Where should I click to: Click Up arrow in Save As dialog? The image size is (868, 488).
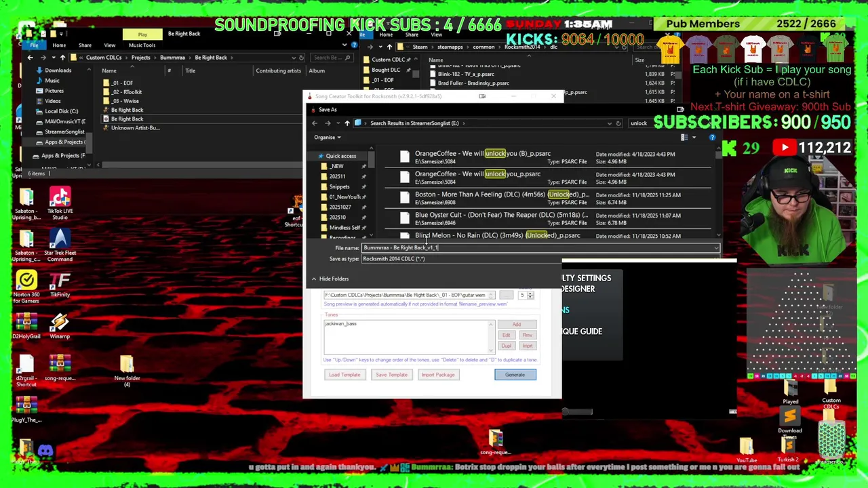347,123
